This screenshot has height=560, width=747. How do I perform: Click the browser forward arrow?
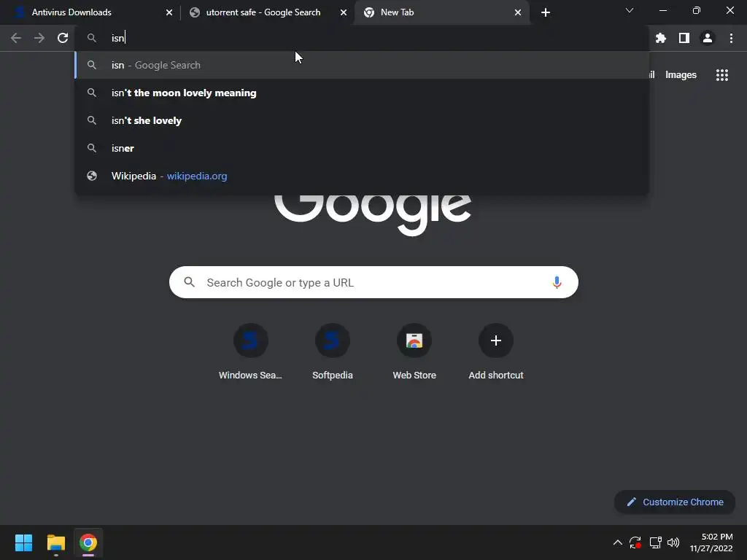[x=39, y=38]
